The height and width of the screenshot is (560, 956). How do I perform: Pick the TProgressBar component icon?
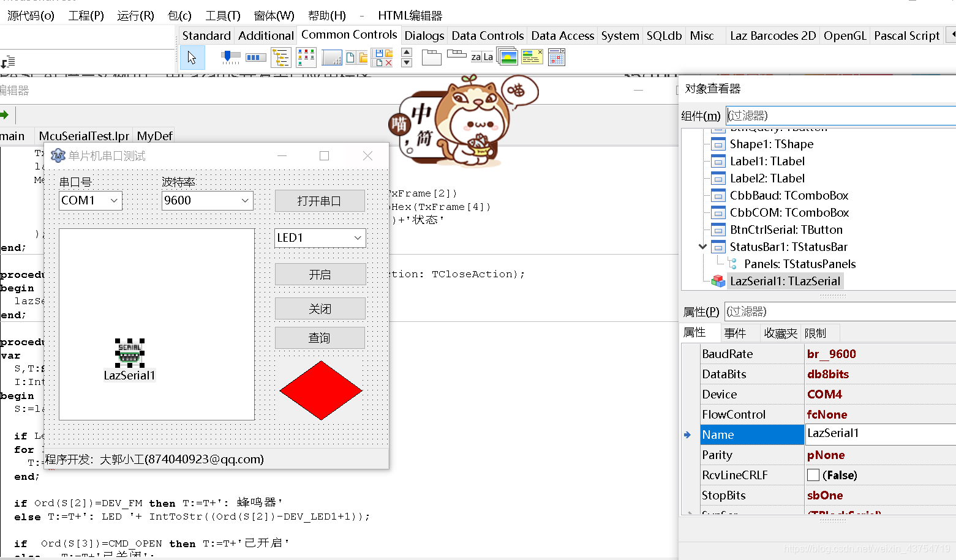pyautogui.click(x=256, y=58)
